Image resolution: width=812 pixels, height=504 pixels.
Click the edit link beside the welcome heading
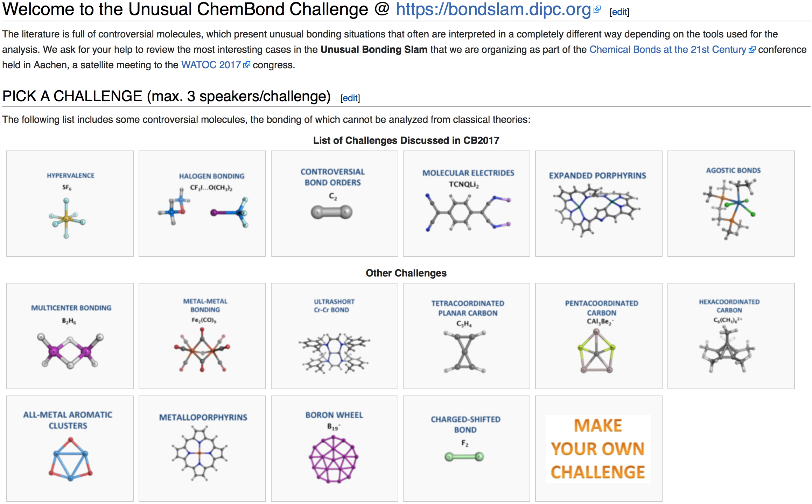619,12
